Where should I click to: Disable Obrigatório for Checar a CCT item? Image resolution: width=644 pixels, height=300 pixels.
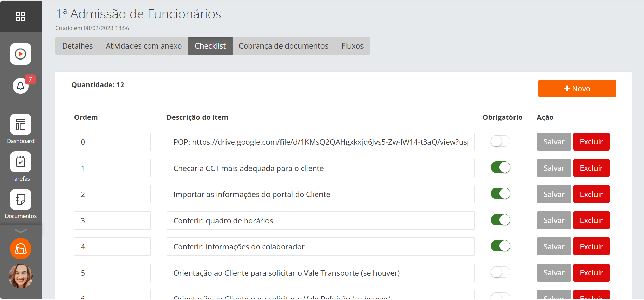point(500,168)
